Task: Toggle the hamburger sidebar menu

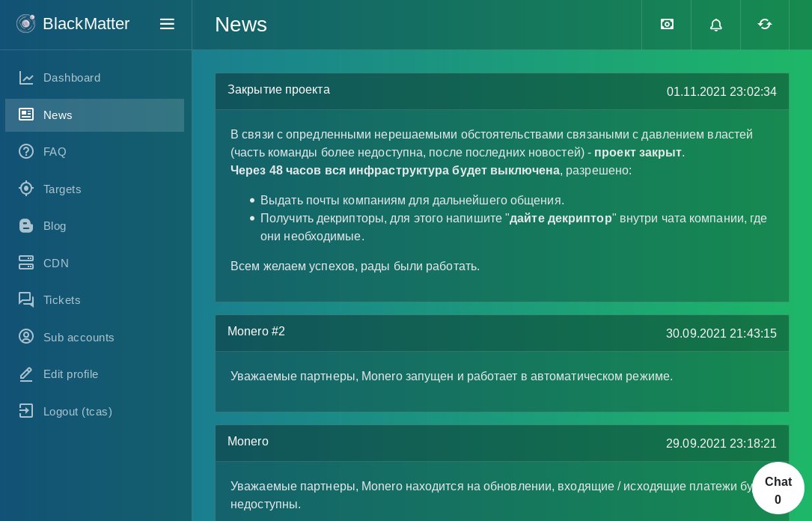Action: [167, 24]
